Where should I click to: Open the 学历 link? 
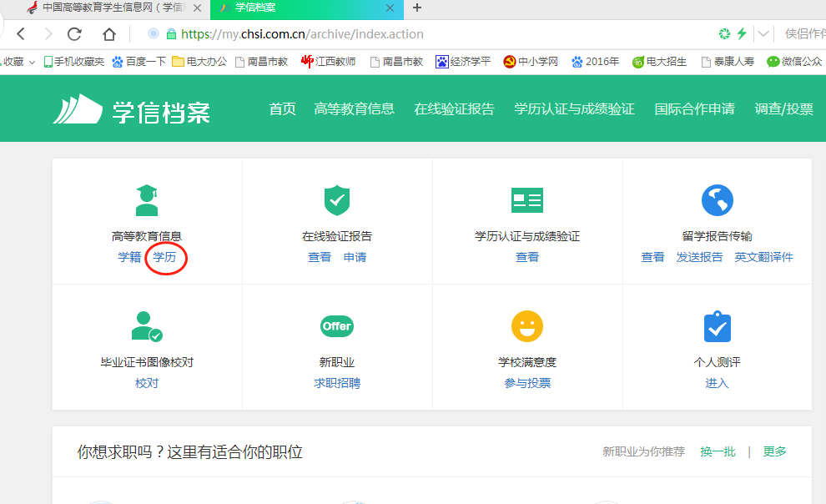(x=164, y=257)
